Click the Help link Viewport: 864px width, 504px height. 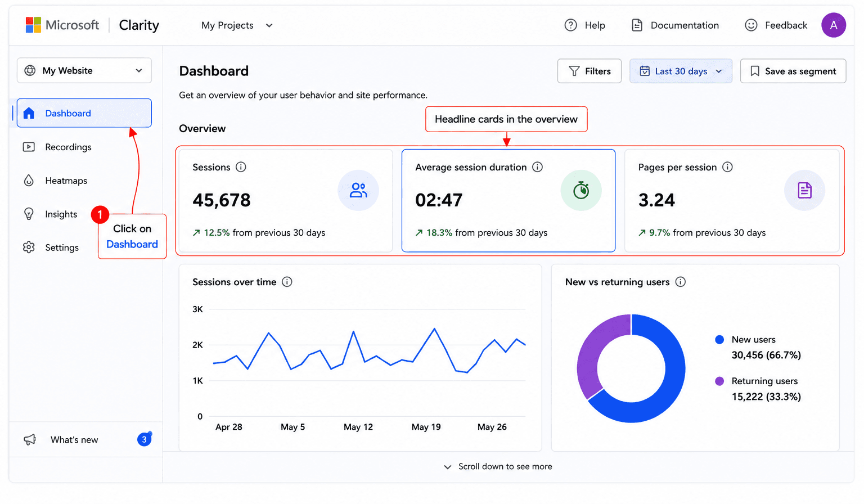coord(585,25)
